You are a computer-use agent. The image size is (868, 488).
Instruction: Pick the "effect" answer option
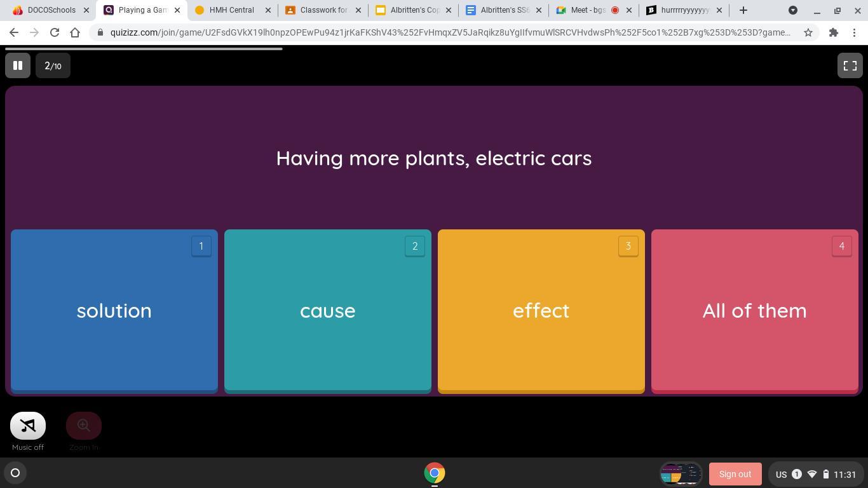(541, 311)
